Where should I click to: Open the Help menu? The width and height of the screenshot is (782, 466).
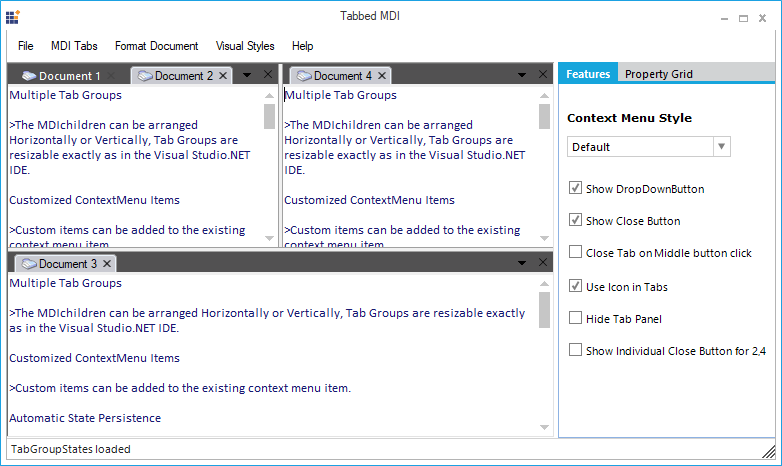[x=302, y=46]
